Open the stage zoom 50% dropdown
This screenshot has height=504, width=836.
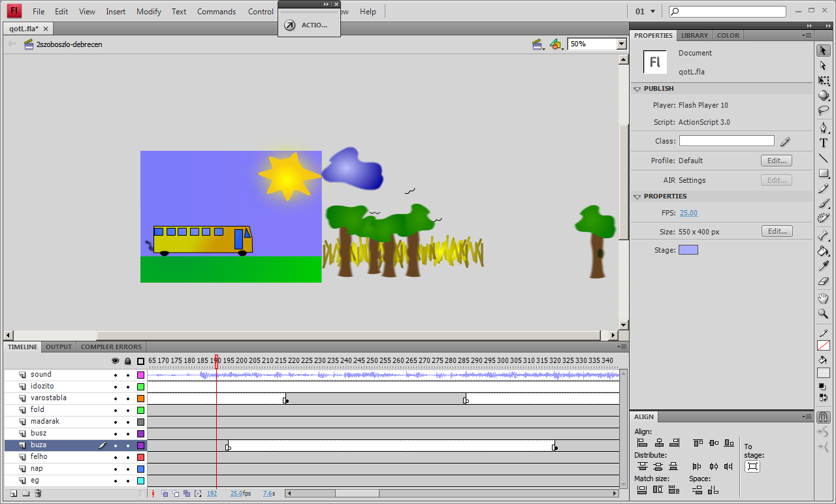pos(621,44)
